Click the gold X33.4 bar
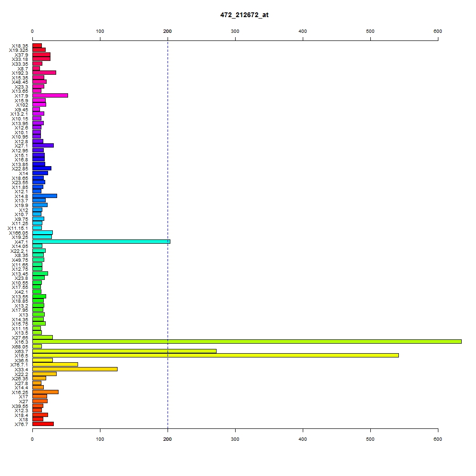The image size is (476, 476). tap(75, 369)
